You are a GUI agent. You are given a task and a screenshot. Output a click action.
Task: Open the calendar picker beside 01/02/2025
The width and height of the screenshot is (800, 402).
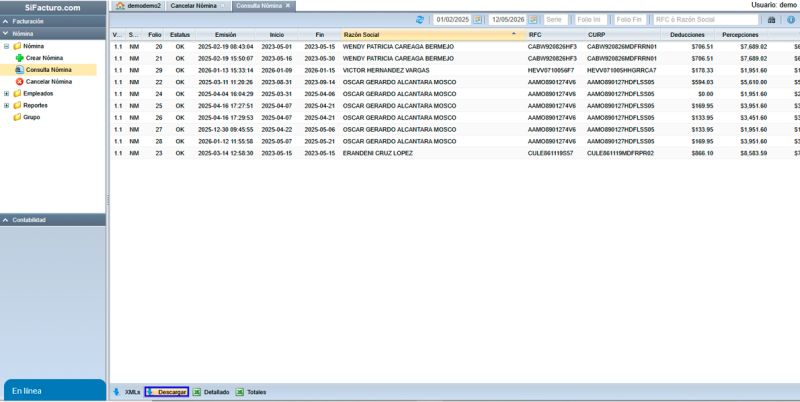(x=478, y=20)
